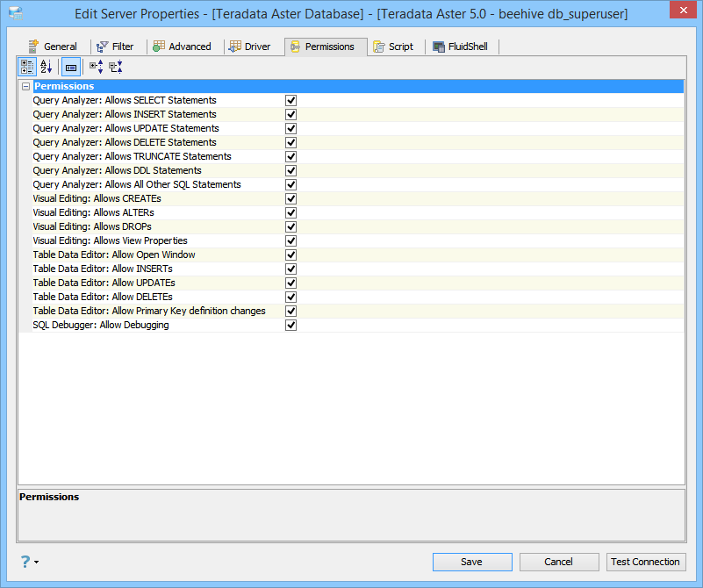Uncheck Allow Primary Key definition changes checkbox
Image resolution: width=703 pixels, height=588 pixels.
291,311
